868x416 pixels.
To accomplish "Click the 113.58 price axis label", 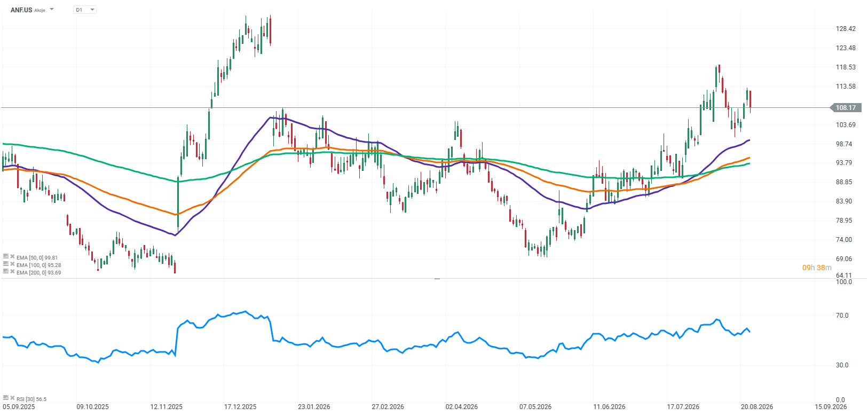I will [x=846, y=87].
